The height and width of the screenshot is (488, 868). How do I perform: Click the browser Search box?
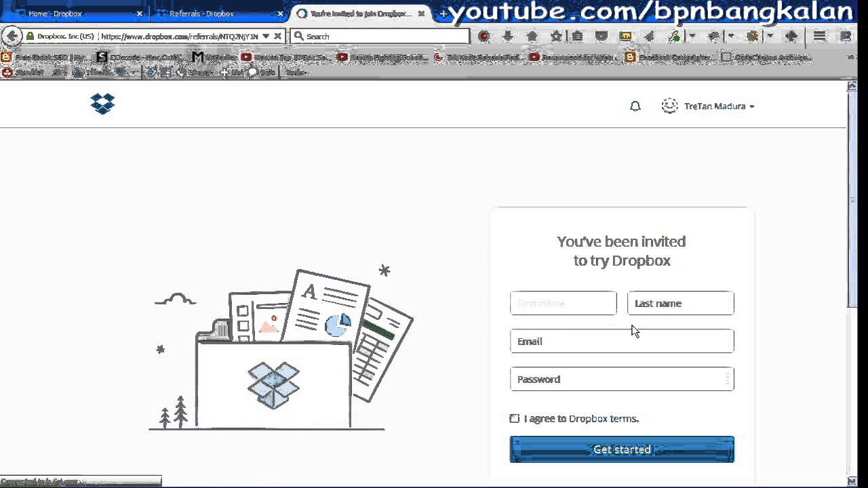(380, 36)
